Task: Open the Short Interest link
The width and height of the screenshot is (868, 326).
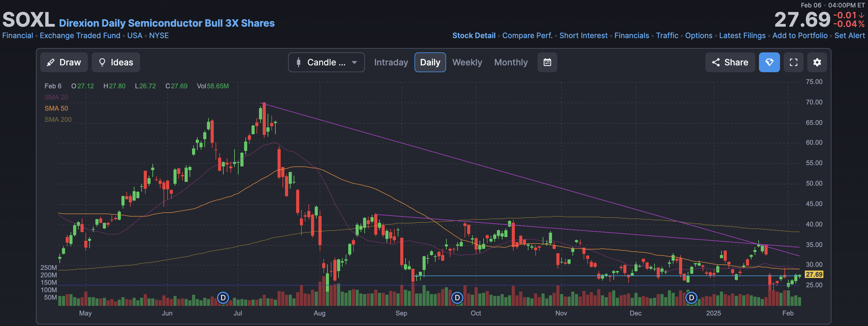Action: 583,35
